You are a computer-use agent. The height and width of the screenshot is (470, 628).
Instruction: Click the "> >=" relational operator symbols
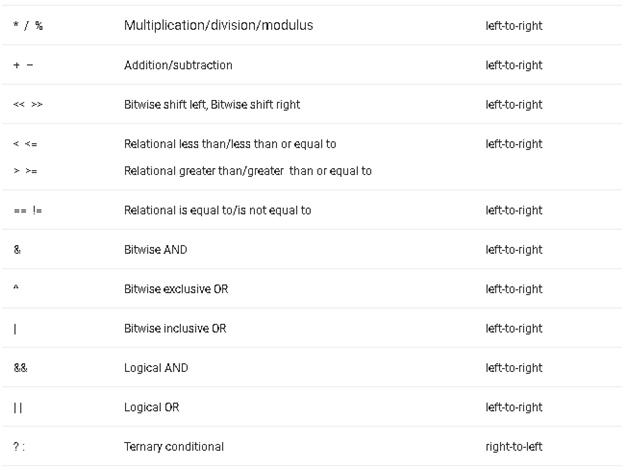point(25,171)
